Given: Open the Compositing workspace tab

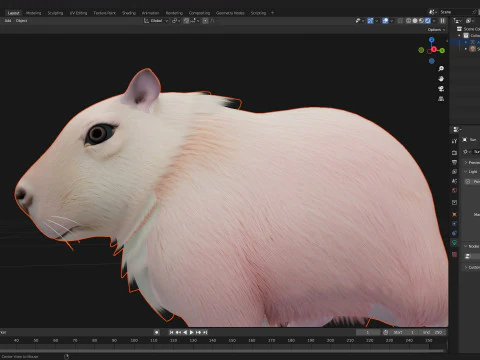Looking at the screenshot, I should [199, 13].
